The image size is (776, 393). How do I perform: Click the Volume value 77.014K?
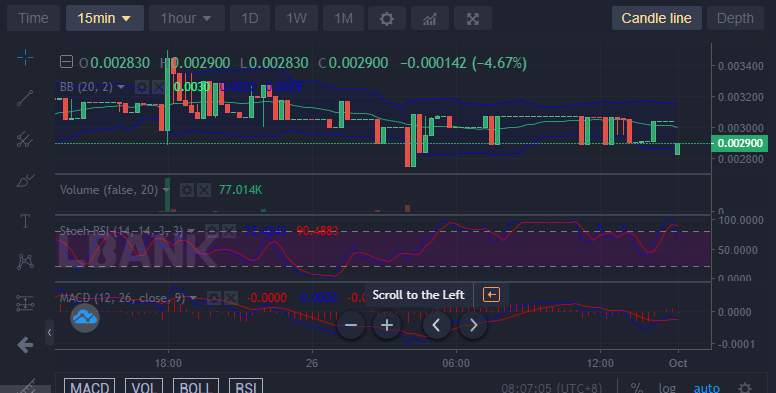[x=241, y=190]
